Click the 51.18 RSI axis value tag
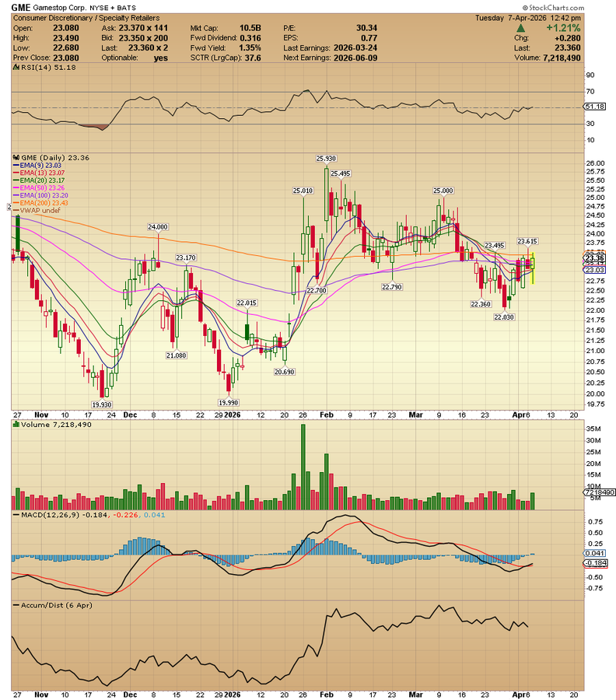616x700 pixels. pos(596,107)
